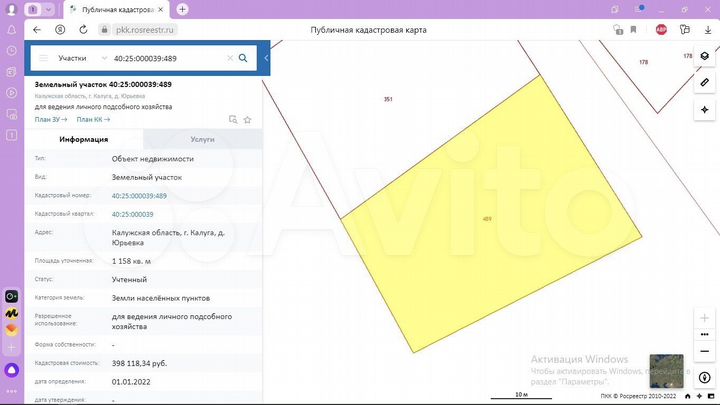Open the map layers tool
The height and width of the screenshot is (405, 720).
pyautogui.click(x=704, y=56)
